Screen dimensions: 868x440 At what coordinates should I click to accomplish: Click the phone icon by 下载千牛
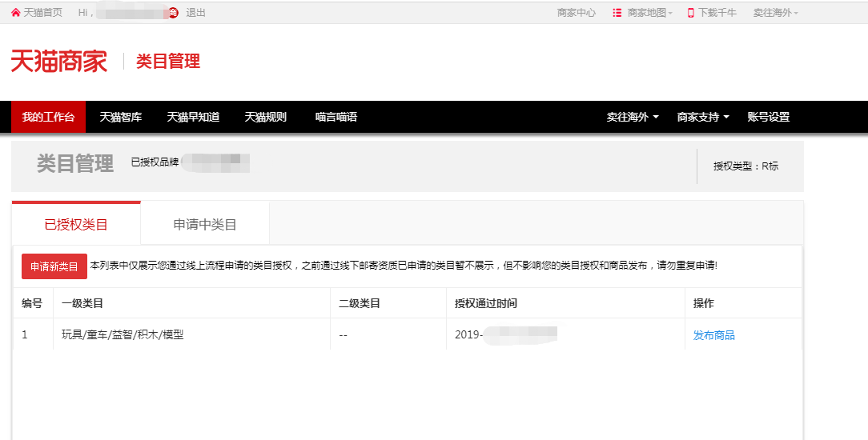pyautogui.click(x=690, y=12)
